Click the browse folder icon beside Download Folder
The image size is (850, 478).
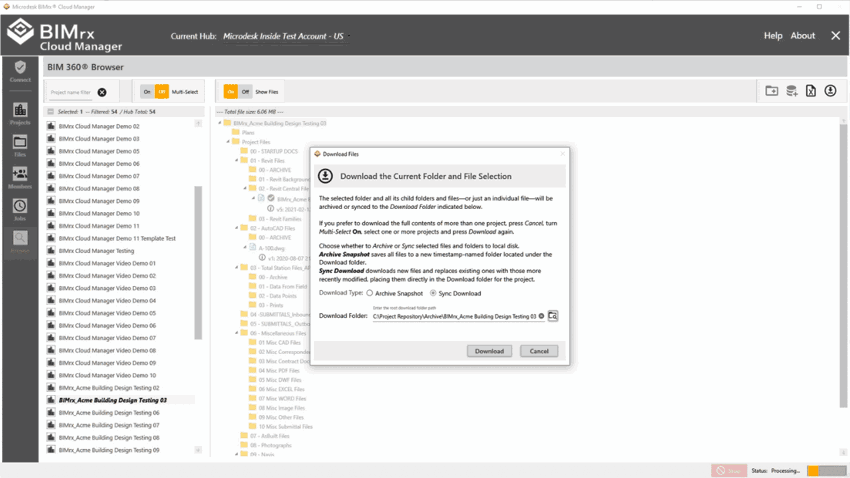552,315
